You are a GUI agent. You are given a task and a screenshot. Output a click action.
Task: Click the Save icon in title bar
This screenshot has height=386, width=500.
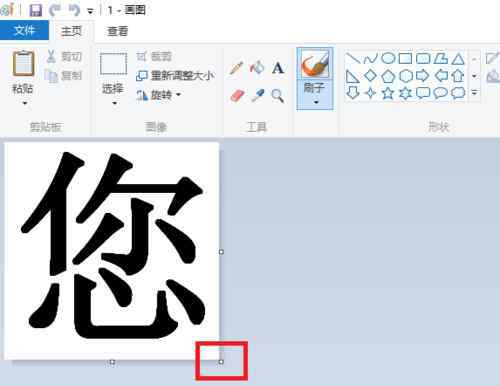35,10
